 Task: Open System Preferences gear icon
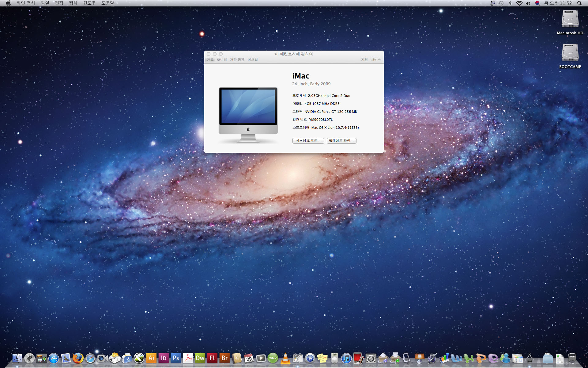pyautogui.click(x=371, y=358)
